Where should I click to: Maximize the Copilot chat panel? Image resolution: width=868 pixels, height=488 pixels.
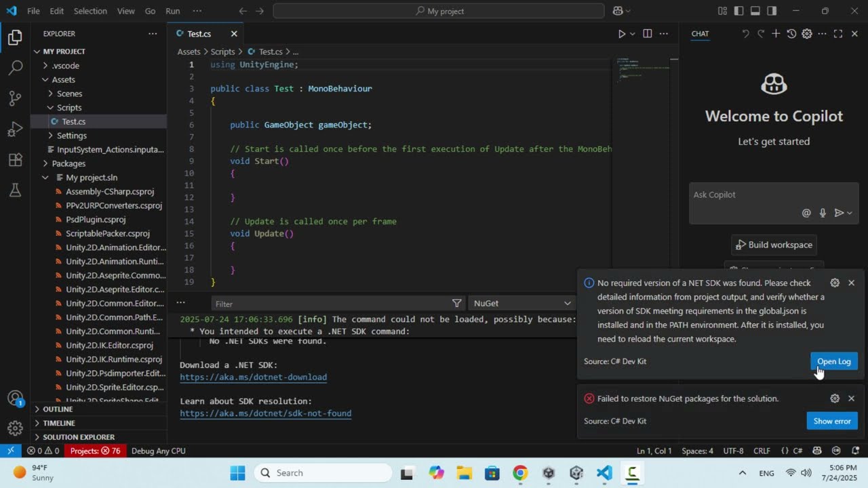pyautogui.click(x=838, y=34)
